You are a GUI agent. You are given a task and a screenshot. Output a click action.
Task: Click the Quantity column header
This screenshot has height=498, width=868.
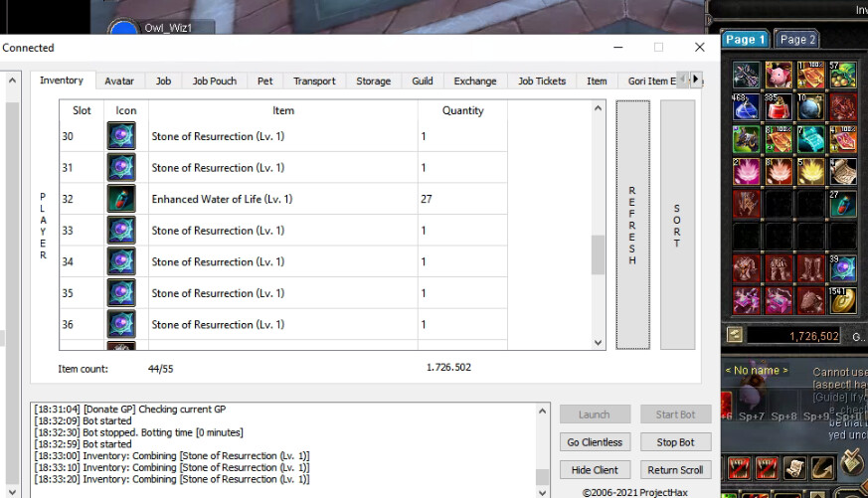(462, 111)
